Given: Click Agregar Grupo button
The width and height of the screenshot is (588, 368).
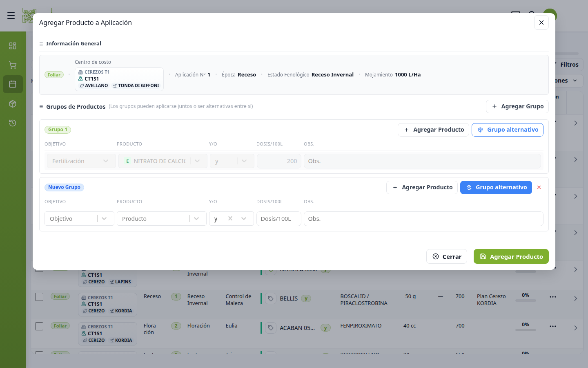Looking at the screenshot, I should [517, 106].
